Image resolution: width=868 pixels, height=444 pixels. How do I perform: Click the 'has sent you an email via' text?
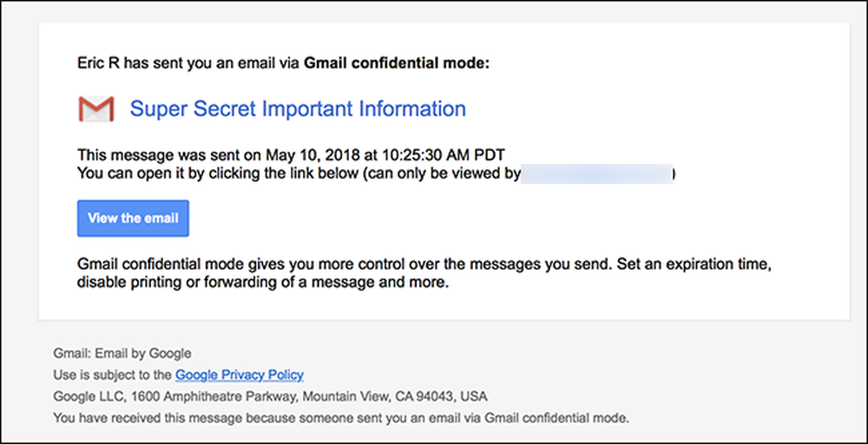click(x=212, y=63)
